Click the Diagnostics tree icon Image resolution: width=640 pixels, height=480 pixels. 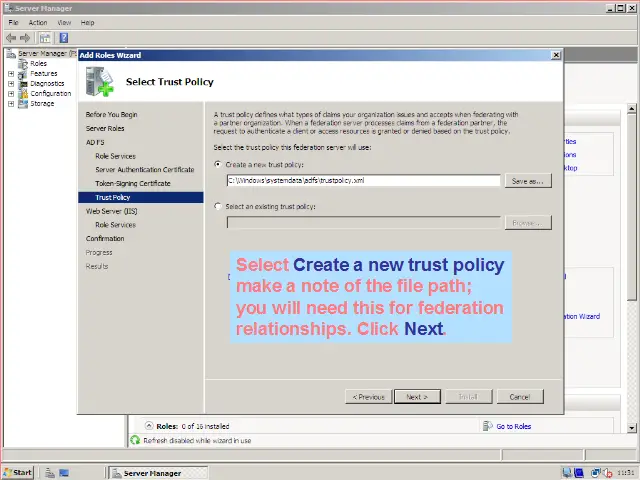tap(23, 84)
